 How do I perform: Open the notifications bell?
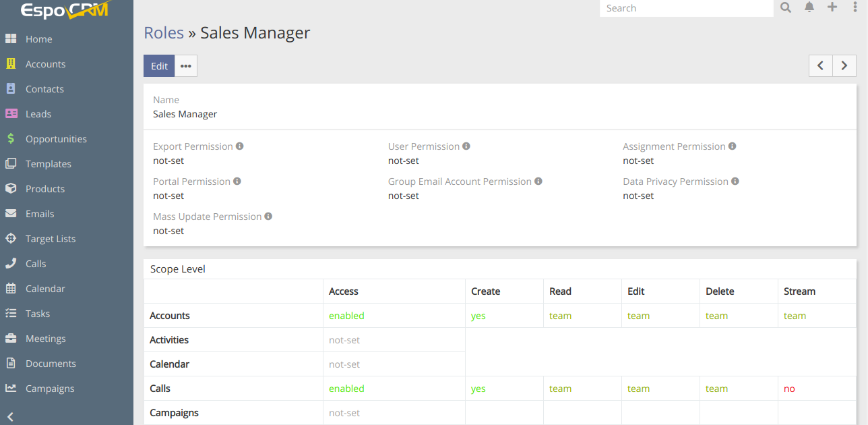(x=809, y=7)
